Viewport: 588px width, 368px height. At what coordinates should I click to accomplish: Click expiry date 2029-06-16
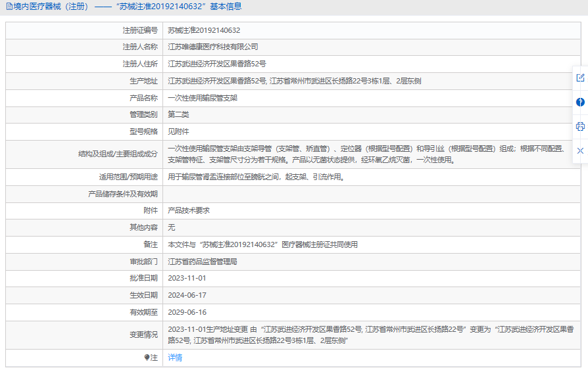tap(187, 312)
